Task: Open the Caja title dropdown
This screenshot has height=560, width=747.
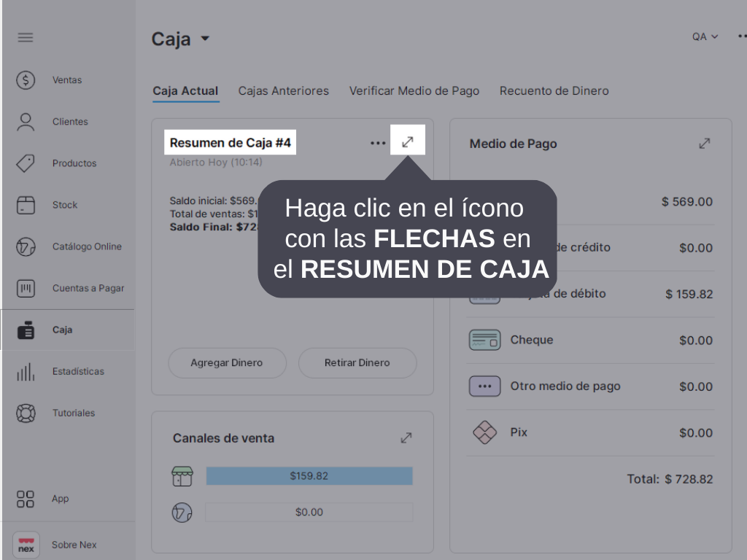Action: 205,39
